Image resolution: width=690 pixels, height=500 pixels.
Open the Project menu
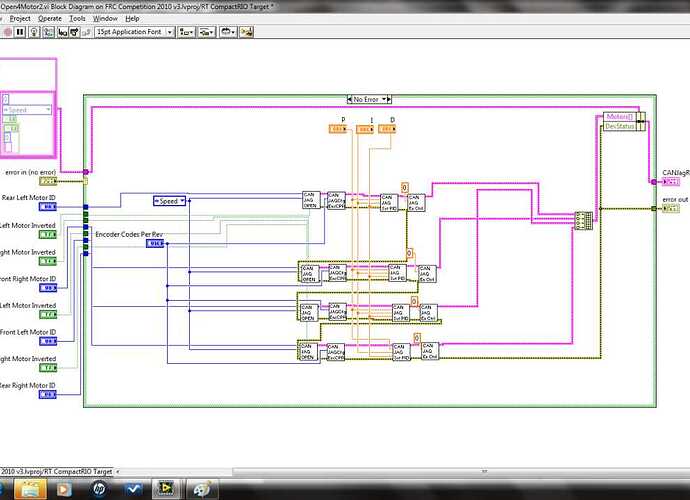[20, 18]
